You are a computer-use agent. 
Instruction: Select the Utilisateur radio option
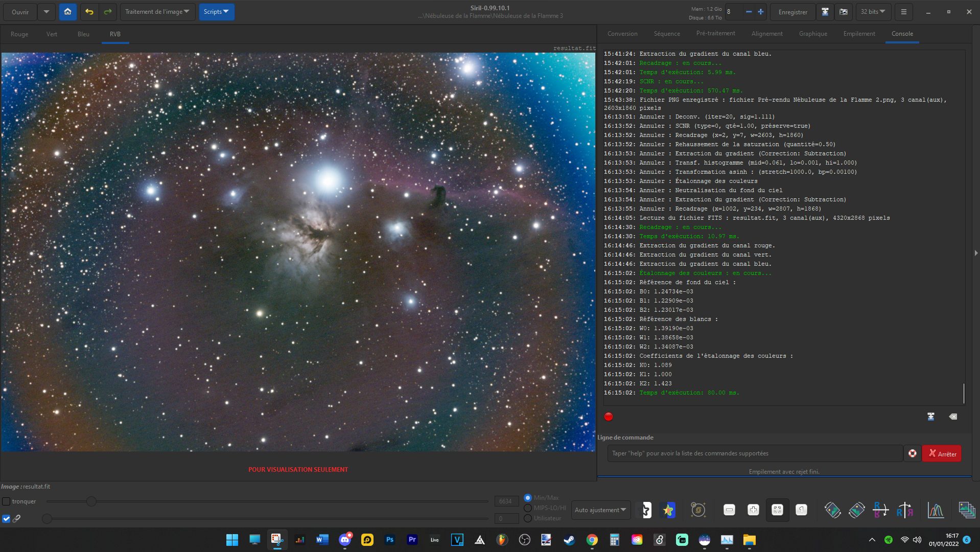pos(528,518)
